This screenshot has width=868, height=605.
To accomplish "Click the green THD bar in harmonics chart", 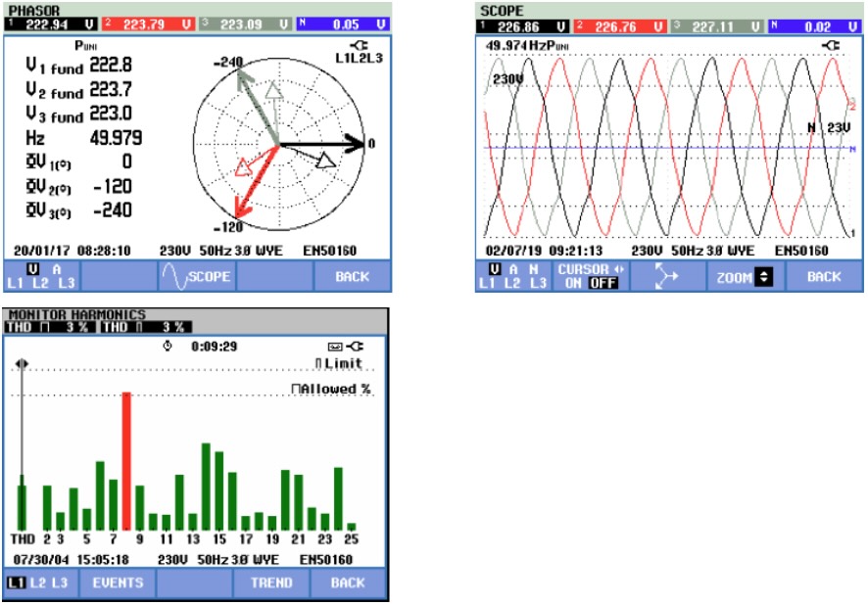I will (22, 502).
